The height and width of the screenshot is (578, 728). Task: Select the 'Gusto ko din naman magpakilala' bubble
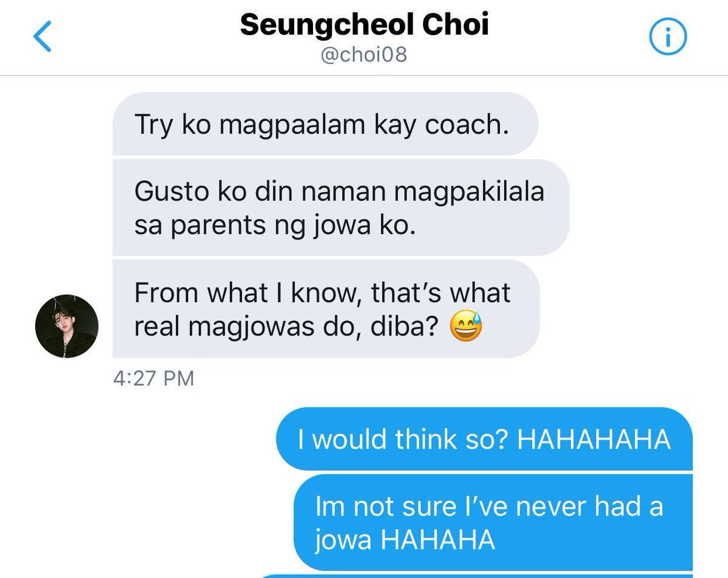[341, 207]
